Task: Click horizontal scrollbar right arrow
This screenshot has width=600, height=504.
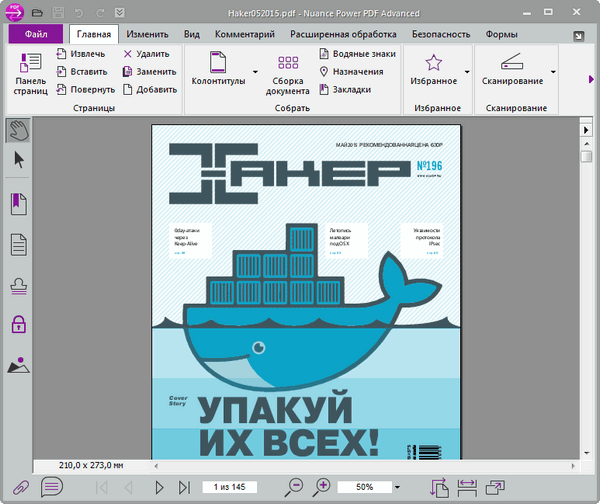Action: (x=573, y=466)
